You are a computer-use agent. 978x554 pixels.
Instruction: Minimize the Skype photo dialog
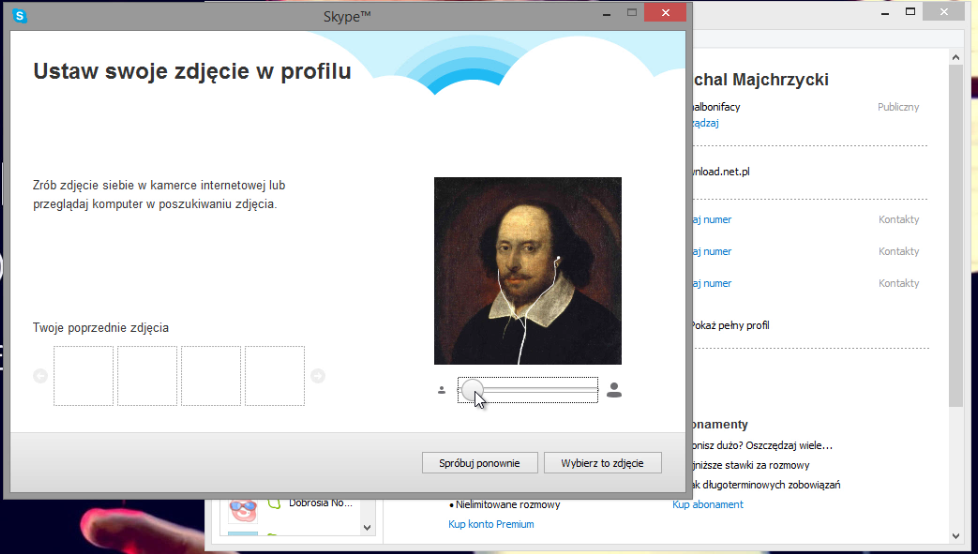tap(606, 13)
